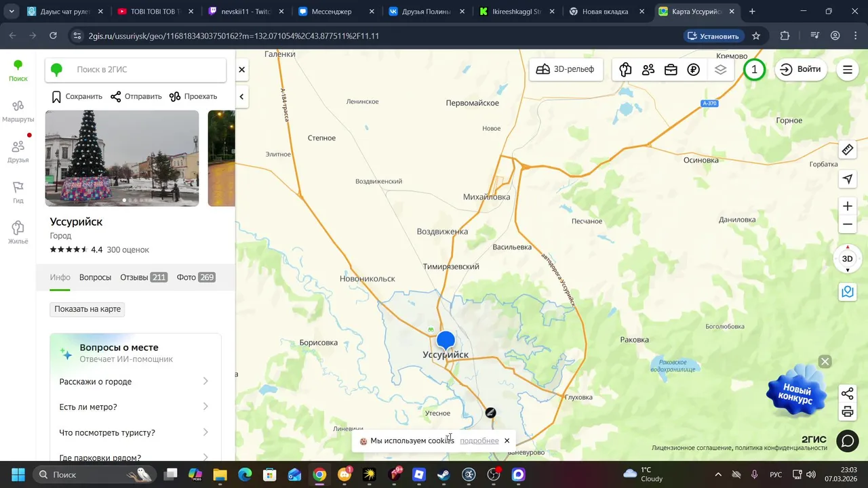Image resolution: width=868 pixels, height=488 pixels.
Task: Open the chat support bubble icon
Action: pyautogui.click(x=848, y=441)
